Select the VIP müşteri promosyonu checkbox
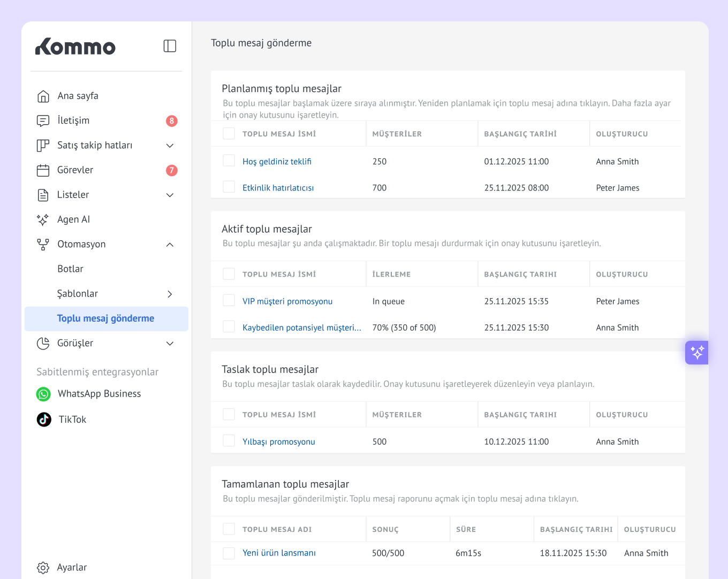This screenshot has width=728, height=579. (x=229, y=300)
